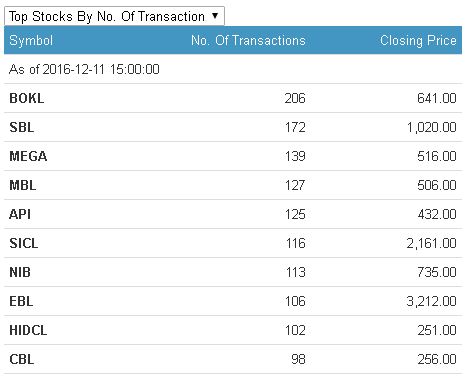Click the No. Of Transactions column header
Viewport: 472px width, 380px height.
[x=248, y=40]
